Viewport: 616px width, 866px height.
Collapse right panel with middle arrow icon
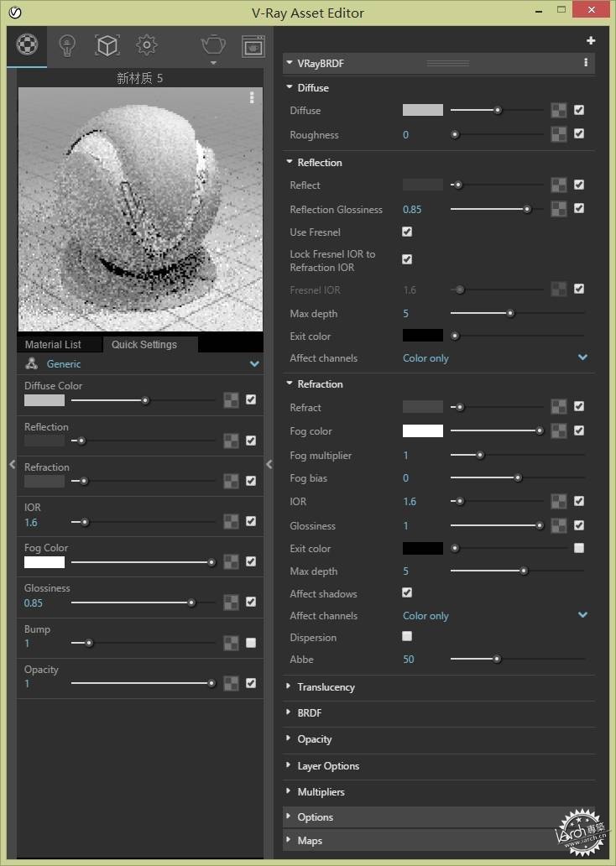[269, 465]
